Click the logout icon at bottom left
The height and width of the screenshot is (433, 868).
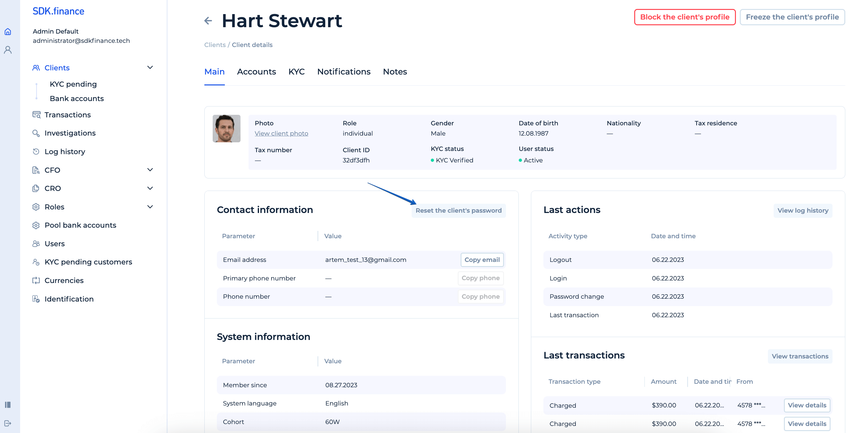[x=8, y=423]
